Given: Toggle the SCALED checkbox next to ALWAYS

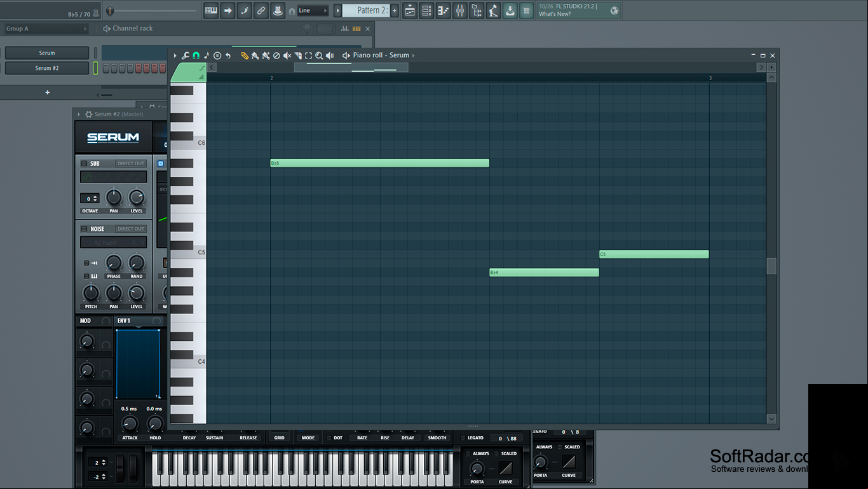Looking at the screenshot, I should point(497,453).
